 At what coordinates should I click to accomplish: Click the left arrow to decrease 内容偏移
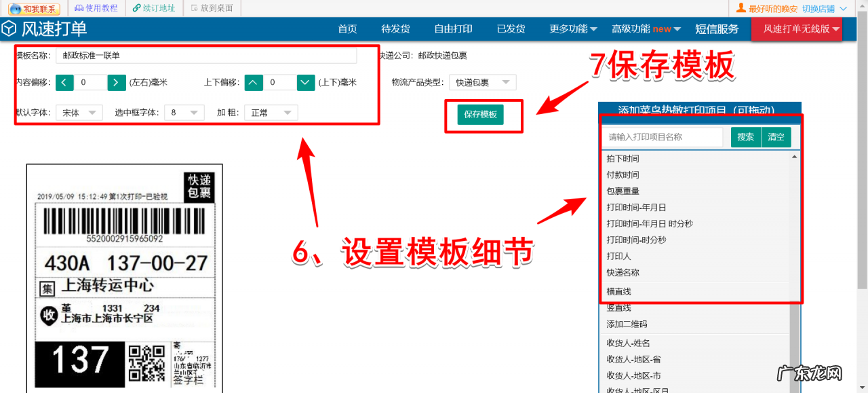pos(64,82)
